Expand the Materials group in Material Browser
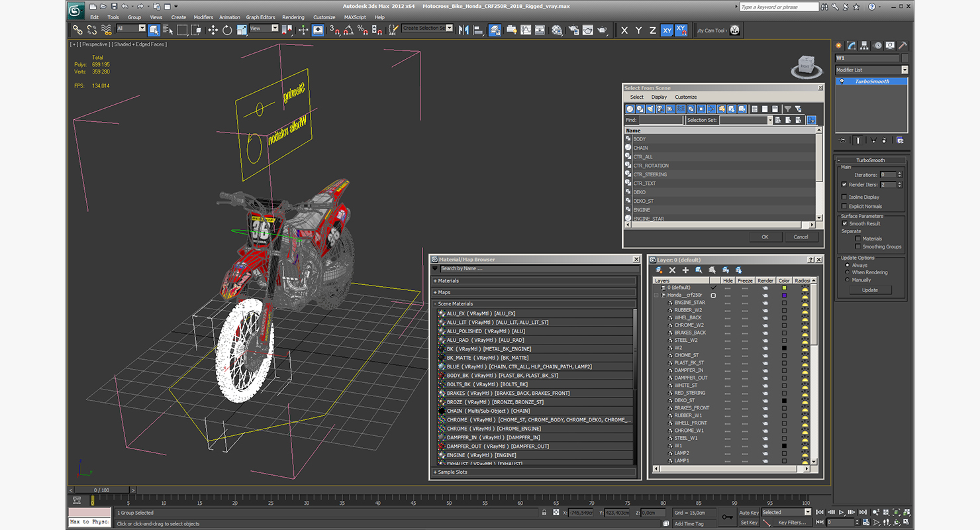Image resolution: width=980 pixels, height=530 pixels. pos(533,281)
